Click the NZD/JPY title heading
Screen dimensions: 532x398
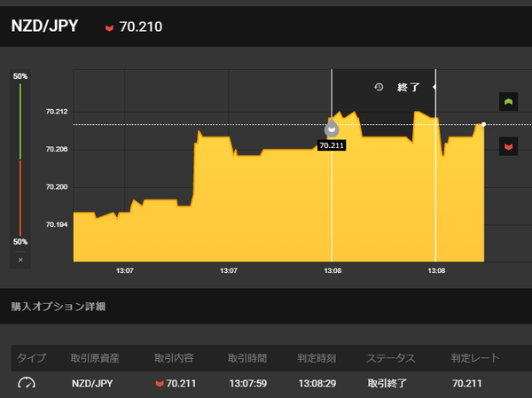coord(44,26)
